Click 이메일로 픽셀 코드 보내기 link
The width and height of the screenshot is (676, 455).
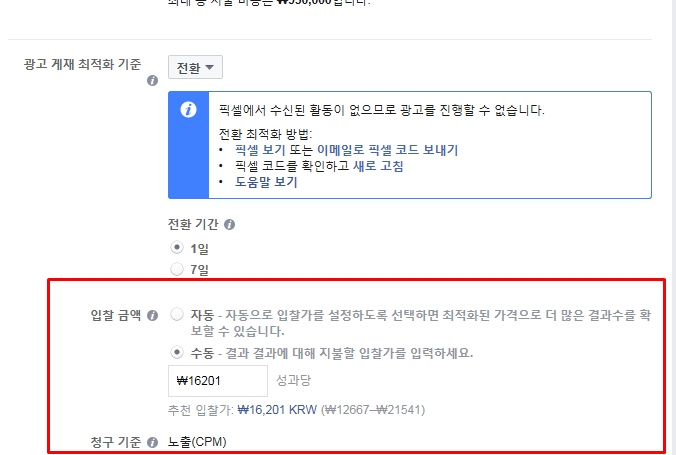tap(387, 150)
